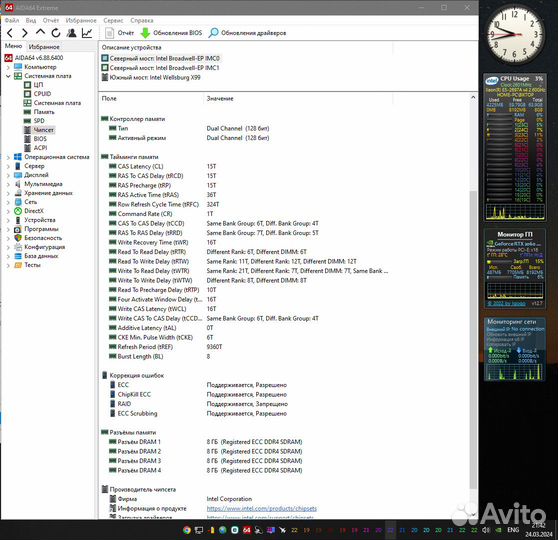Open the Сервис menu

tap(113, 20)
